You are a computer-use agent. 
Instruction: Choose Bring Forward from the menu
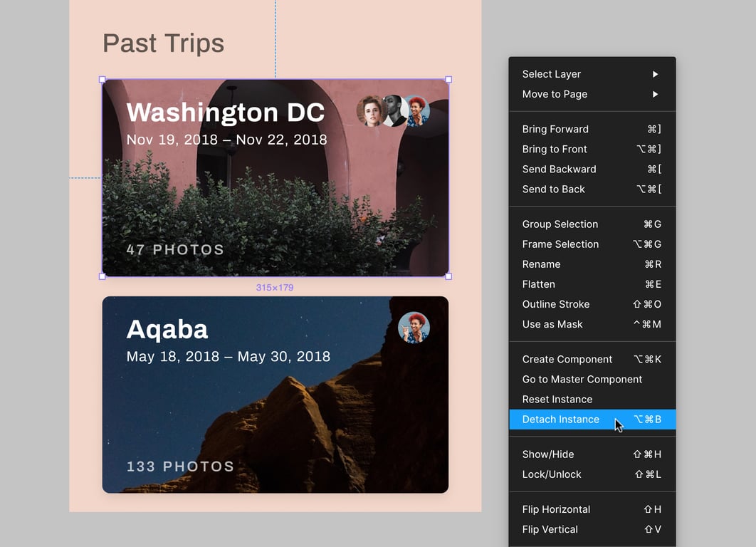tap(555, 129)
